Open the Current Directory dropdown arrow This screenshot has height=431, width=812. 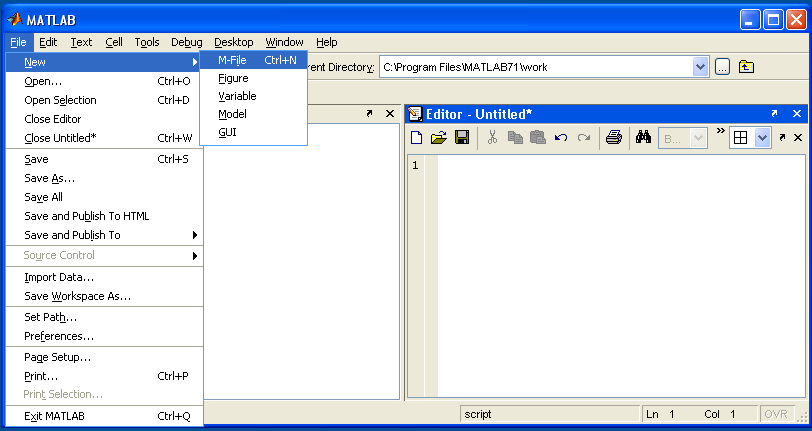(700, 67)
